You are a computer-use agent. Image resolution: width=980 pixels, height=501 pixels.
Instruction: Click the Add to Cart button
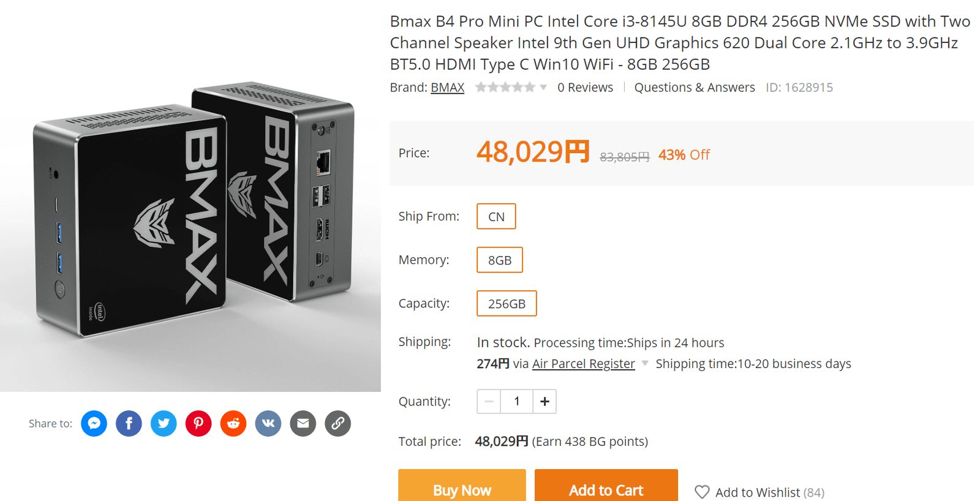[606, 488]
